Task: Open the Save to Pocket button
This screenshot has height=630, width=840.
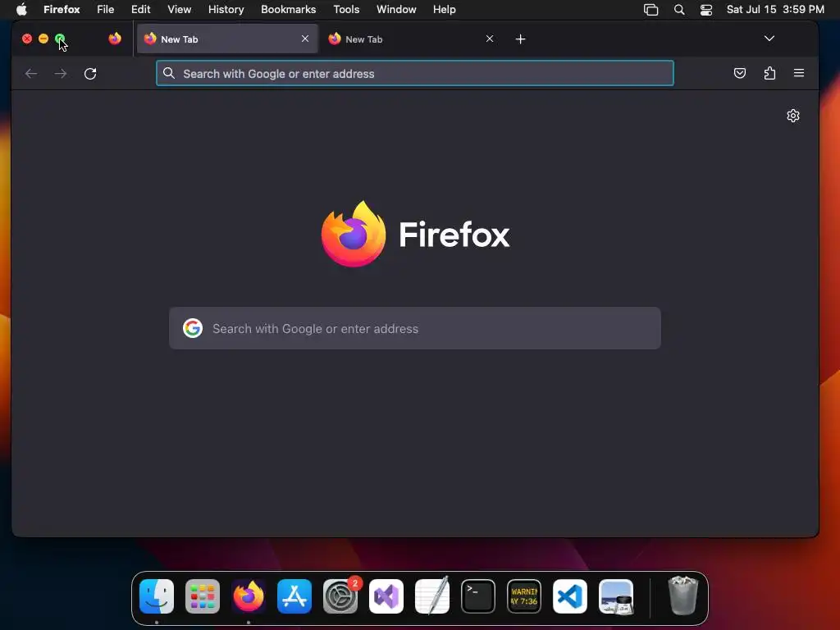Action: (x=740, y=73)
